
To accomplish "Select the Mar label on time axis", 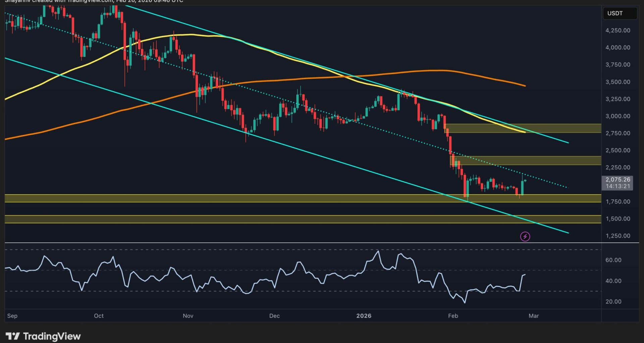I will pos(534,316).
